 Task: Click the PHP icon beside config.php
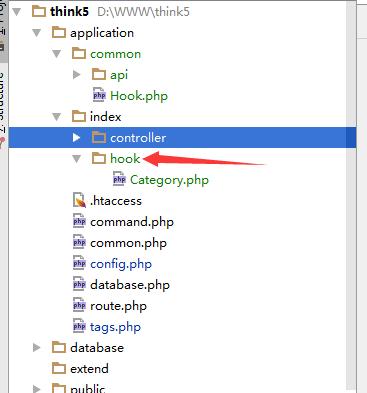[79, 263]
